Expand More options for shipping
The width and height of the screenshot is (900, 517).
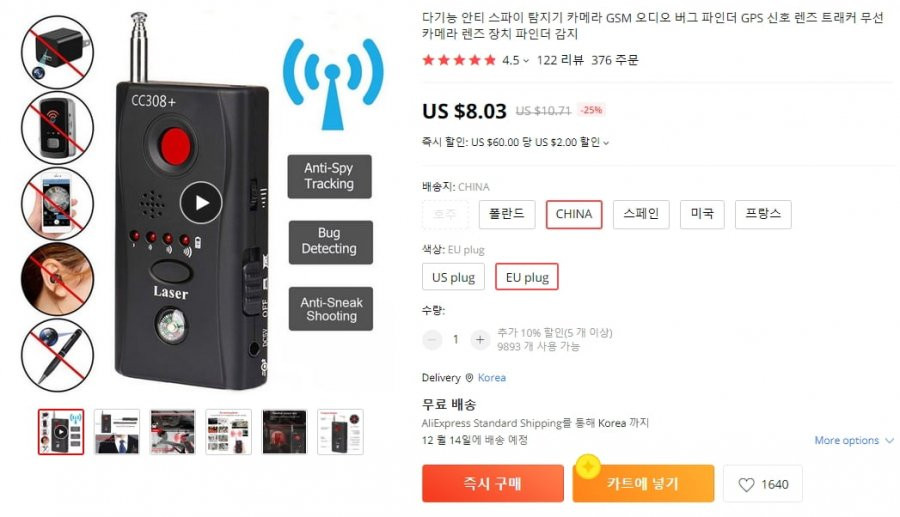point(854,440)
